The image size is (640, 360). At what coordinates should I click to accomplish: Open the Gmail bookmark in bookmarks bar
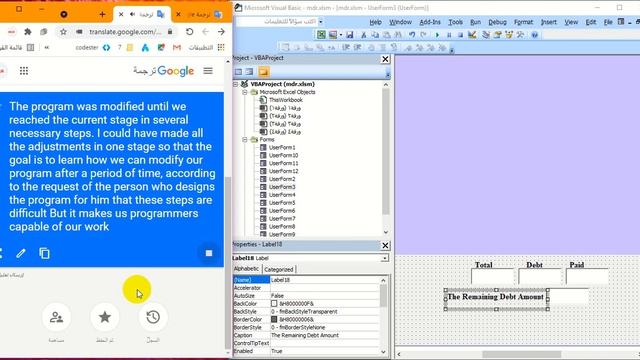point(177,48)
